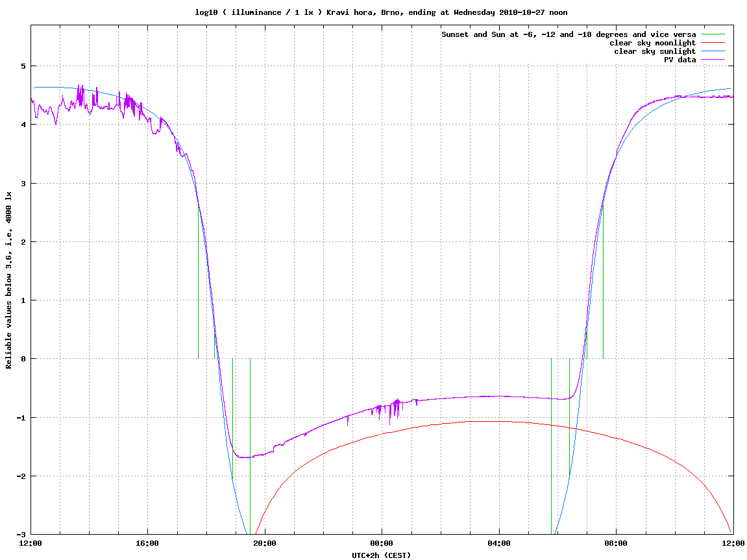Image resolution: width=747 pixels, height=560 pixels.
Task: Click the chart title about illuminance at Kravi hora
Action: click(381, 12)
